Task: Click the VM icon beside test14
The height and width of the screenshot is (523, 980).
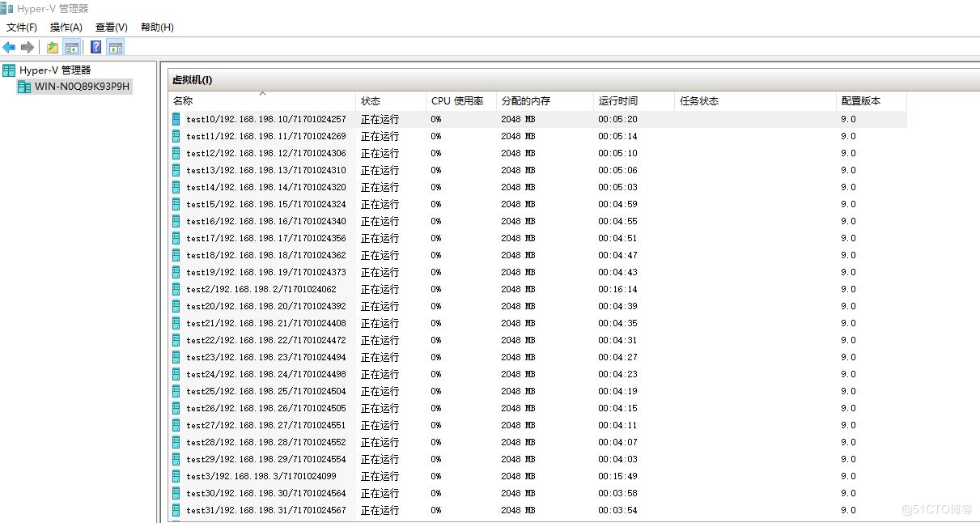Action: click(x=176, y=187)
